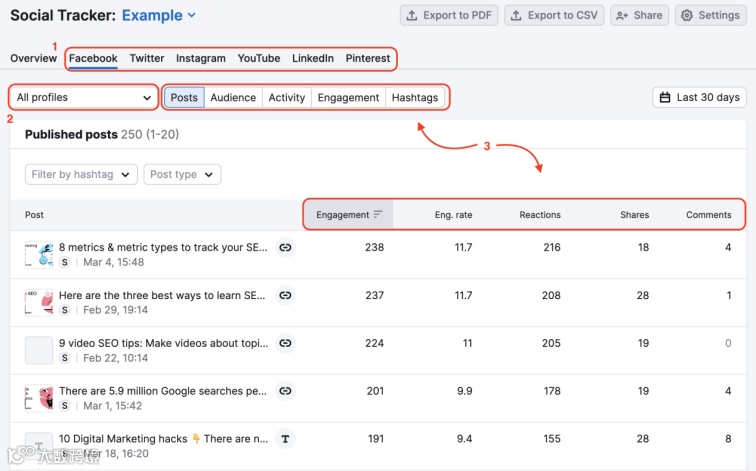
Task: Open the Filter by hashtag dropdown
Action: 81,174
